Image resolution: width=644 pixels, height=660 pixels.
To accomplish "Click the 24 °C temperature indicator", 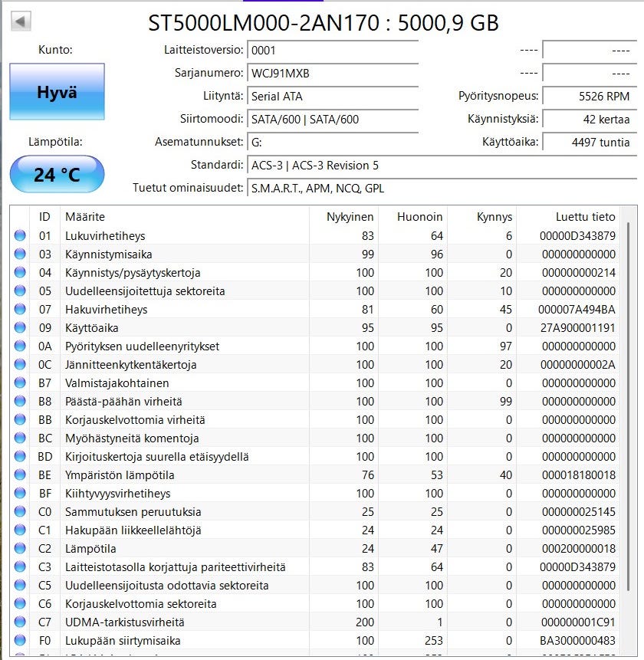I will [57, 174].
